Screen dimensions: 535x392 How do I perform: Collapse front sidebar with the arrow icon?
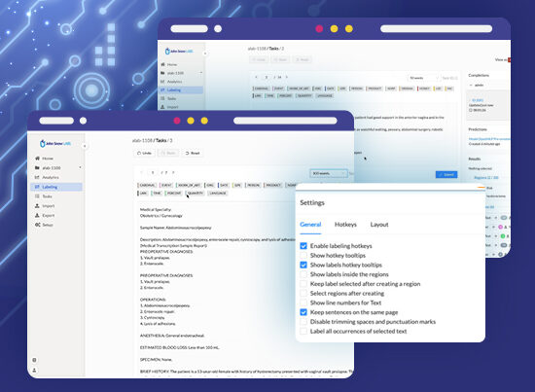[x=85, y=146]
